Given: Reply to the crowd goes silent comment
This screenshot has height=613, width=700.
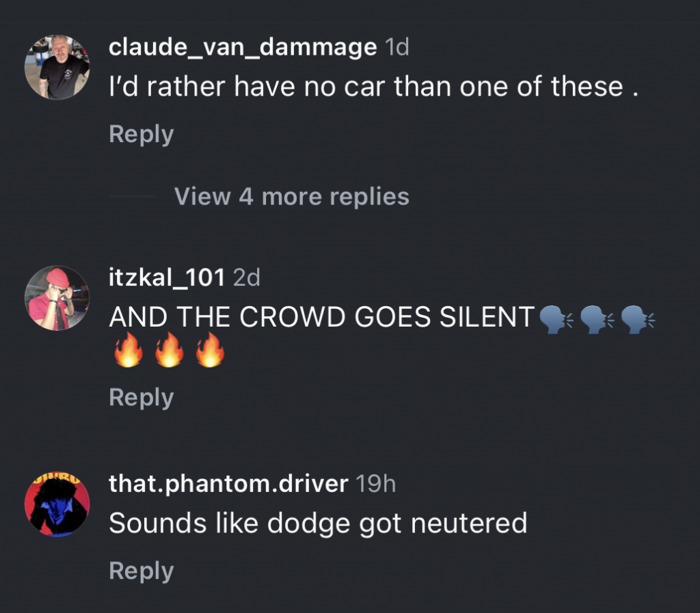Looking at the screenshot, I should [142, 397].
